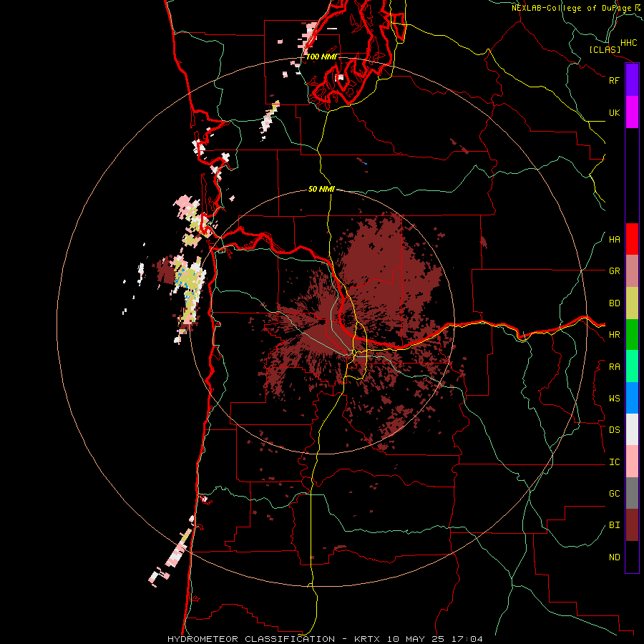Click the HHC product code text
Viewport: 644px width, 644px height.
click(629, 43)
